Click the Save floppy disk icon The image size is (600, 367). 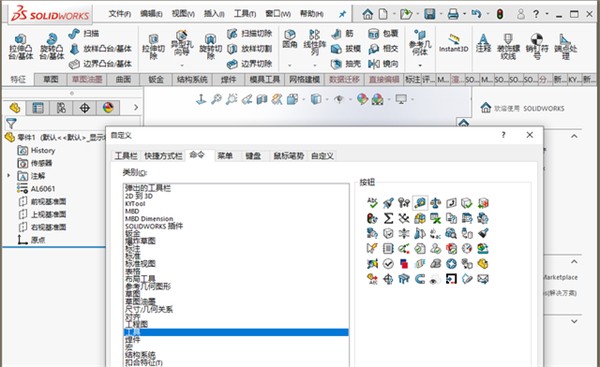430,14
